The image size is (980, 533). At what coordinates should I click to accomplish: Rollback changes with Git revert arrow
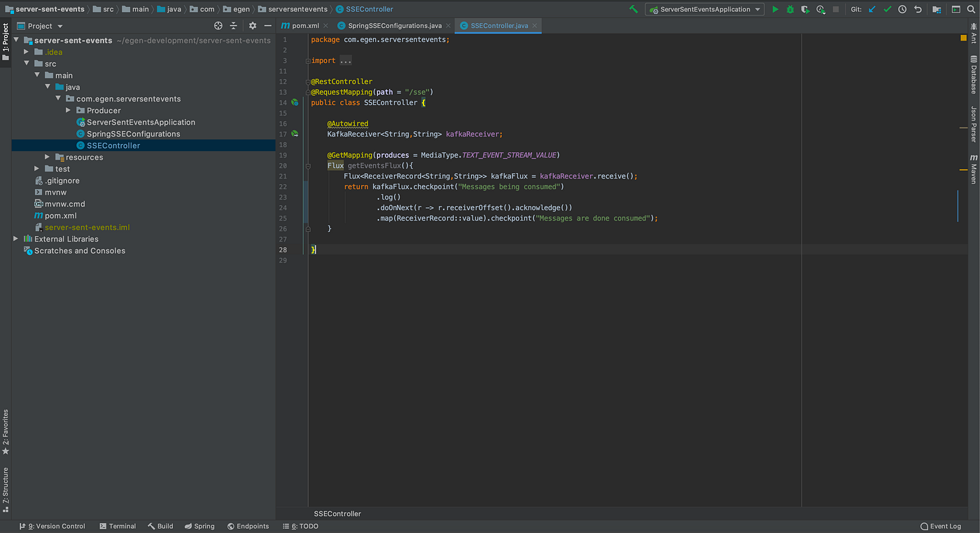tap(918, 9)
